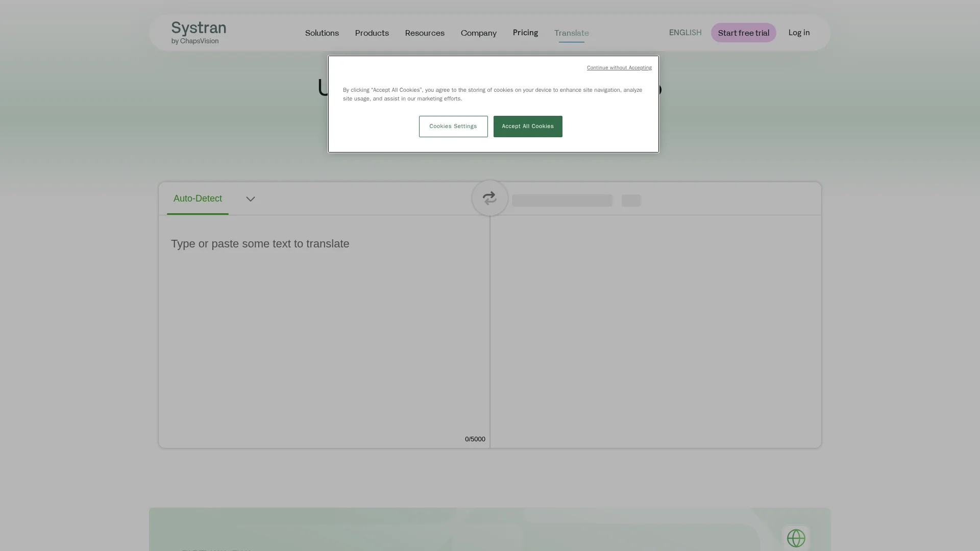The image size is (980, 551).
Task: Change site language from ENGLISH
Action: coord(685,32)
